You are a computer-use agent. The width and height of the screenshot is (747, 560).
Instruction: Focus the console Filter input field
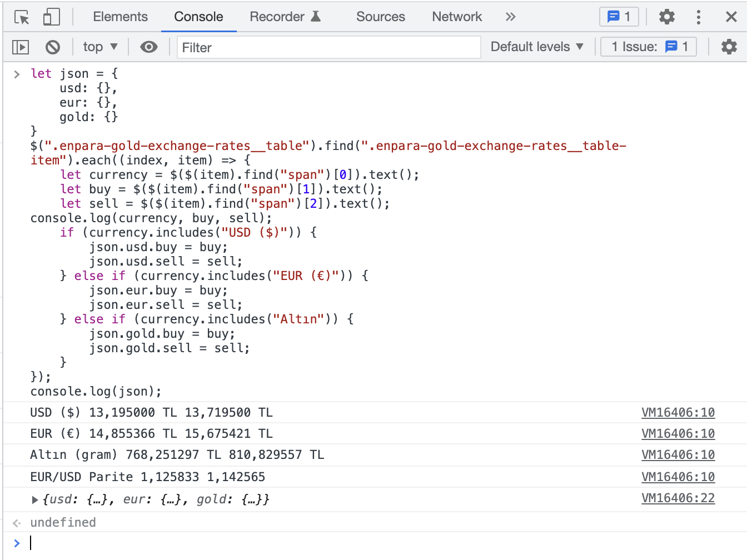click(329, 47)
